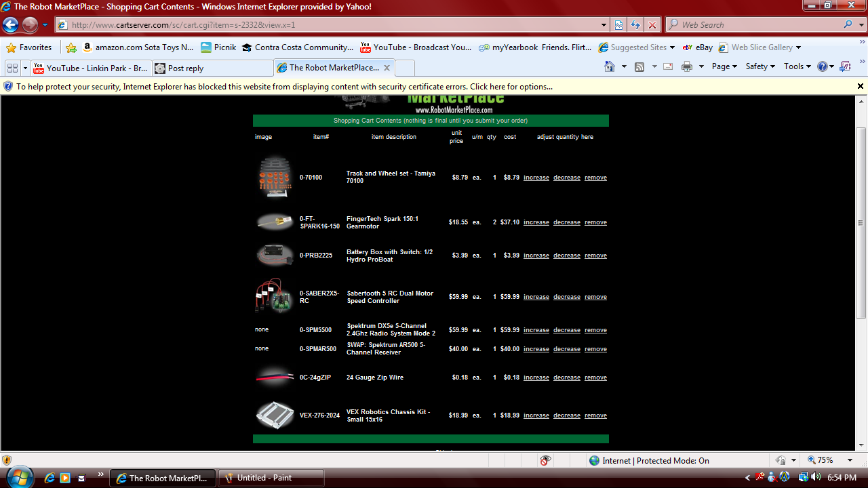Click the Read mail icon
Image resolution: width=868 pixels, height=488 pixels.
coord(668,66)
